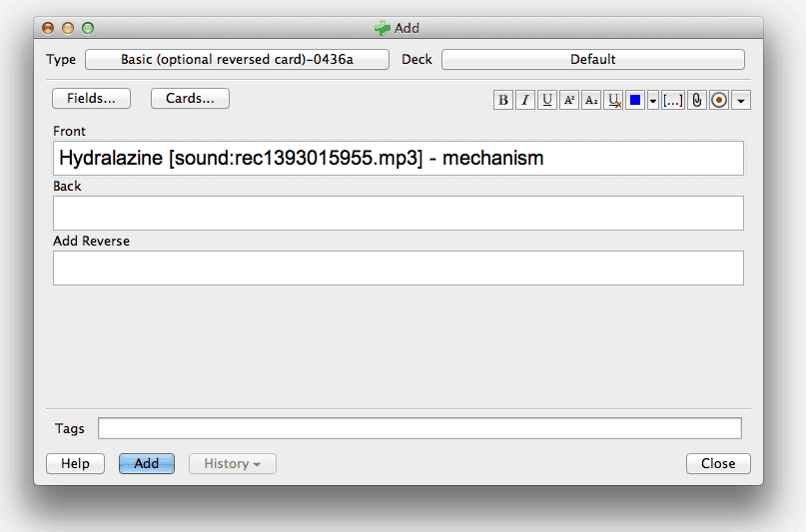Open the Fields... dialog
The height and width of the screenshot is (532, 806).
coord(91,99)
